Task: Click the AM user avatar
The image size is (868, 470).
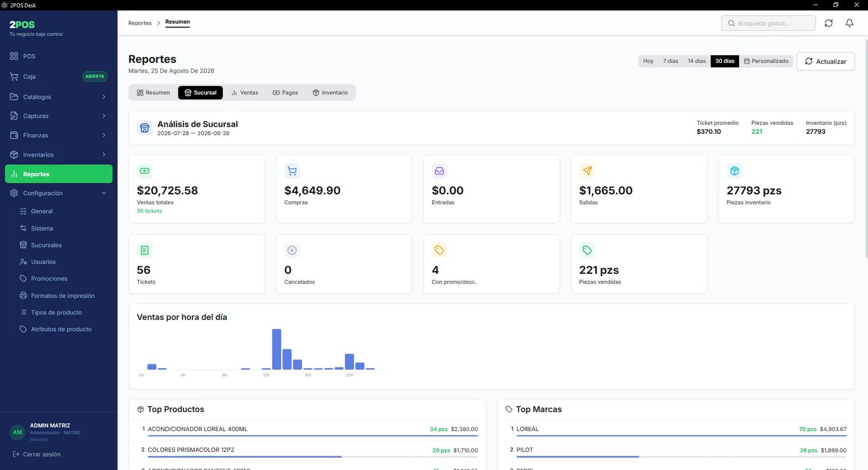Action: (17, 432)
